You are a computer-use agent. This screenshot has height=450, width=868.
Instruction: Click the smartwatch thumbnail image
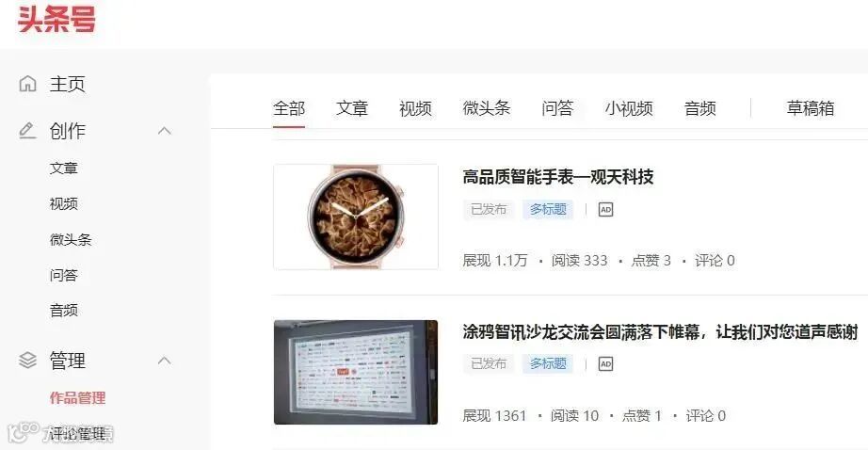356,217
